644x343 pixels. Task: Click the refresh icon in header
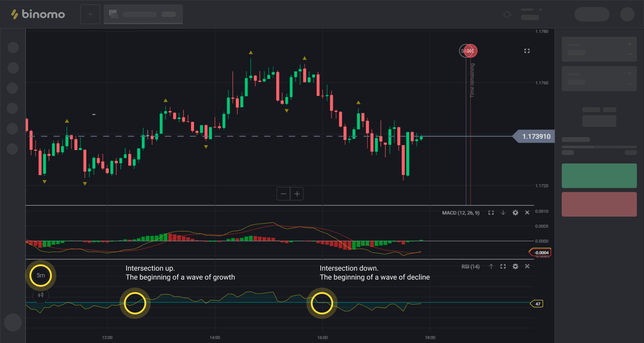(x=507, y=14)
